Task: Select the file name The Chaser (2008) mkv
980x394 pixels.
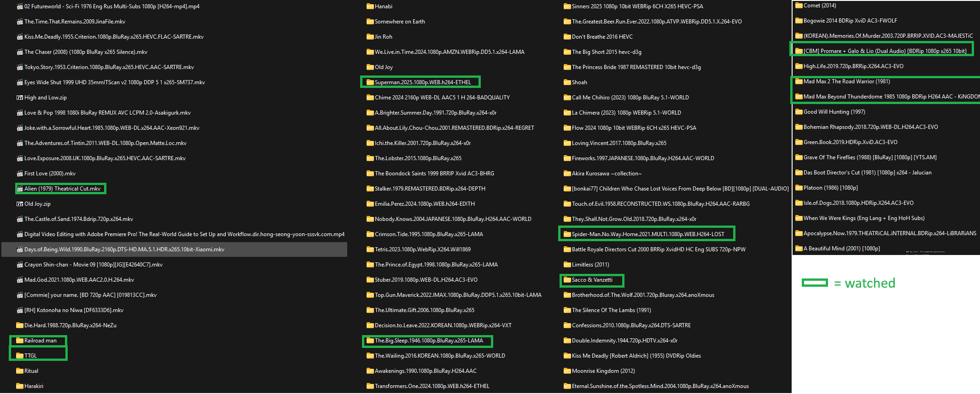Action: pos(86,52)
